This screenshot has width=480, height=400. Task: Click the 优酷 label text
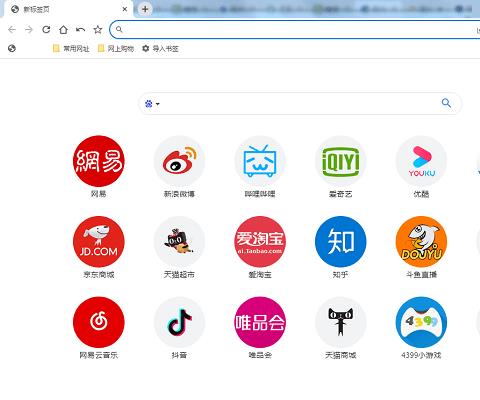click(x=421, y=194)
